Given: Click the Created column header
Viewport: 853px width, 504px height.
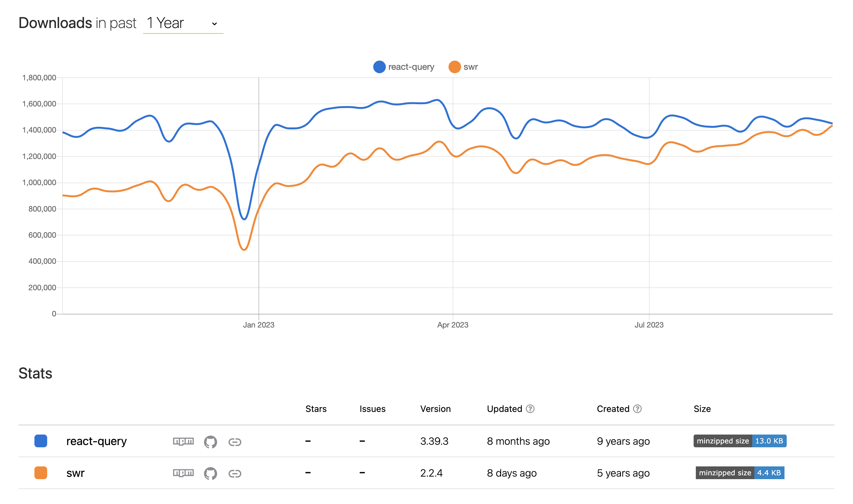Looking at the screenshot, I should pos(613,408).
